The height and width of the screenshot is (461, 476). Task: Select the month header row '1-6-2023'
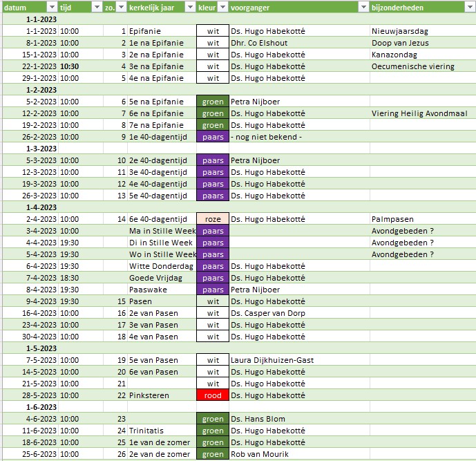(238, 407)
